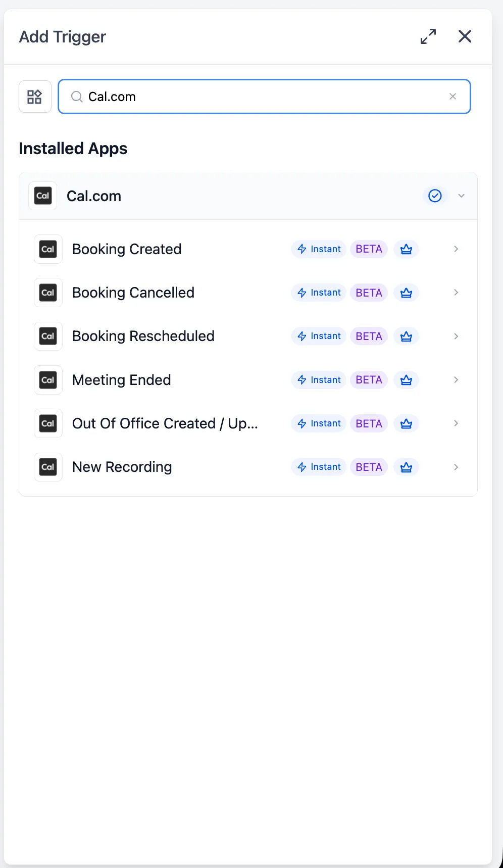Click the Cal icon beside Booking Created
The width and height of the screenshot is (503, 868).
[48, 249]
